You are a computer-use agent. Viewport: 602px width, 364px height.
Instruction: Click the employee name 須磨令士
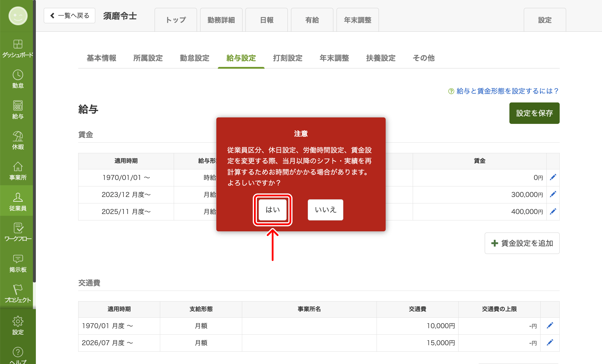tap(120, 16)
